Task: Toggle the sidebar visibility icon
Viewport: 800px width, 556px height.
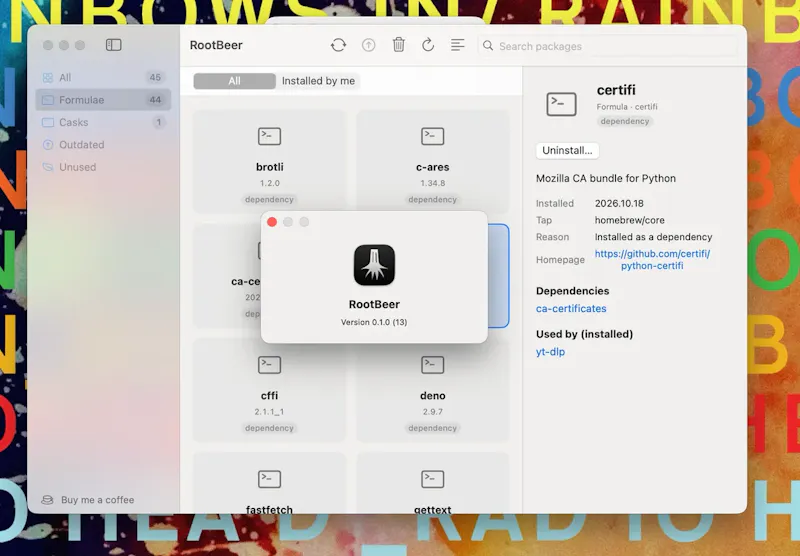Action: click(x=113, y=45)
